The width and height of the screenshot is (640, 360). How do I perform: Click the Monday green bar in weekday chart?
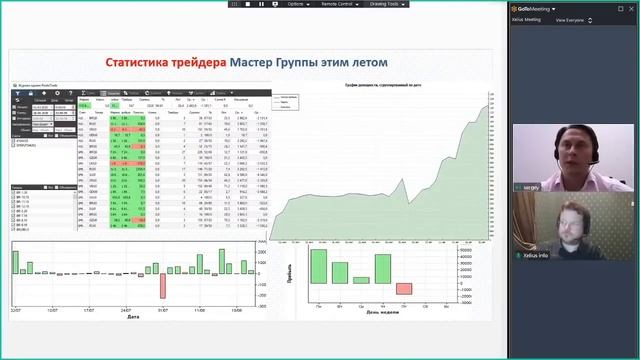pos(319,267)
